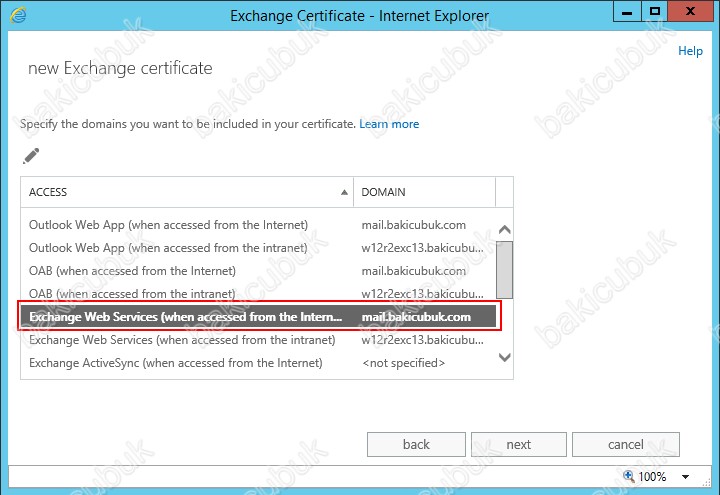This screenshot has width=720, height=495.
Task: Open the Help link
Action: pyautogui.click(x=690, y=51)
